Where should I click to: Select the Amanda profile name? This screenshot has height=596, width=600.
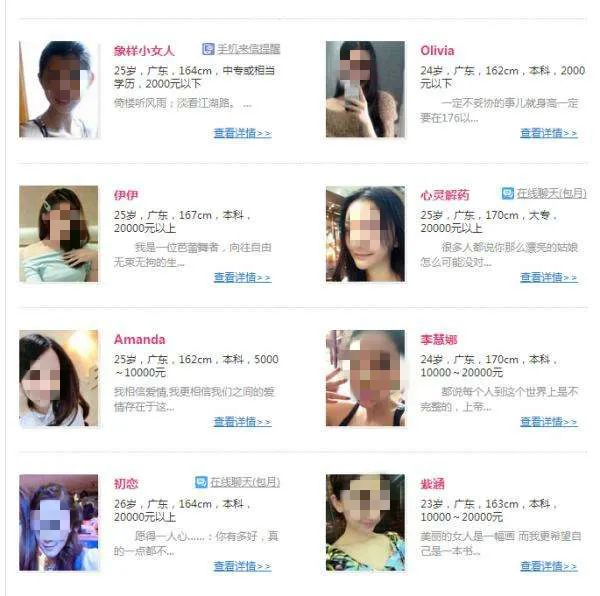click(140, 340)
